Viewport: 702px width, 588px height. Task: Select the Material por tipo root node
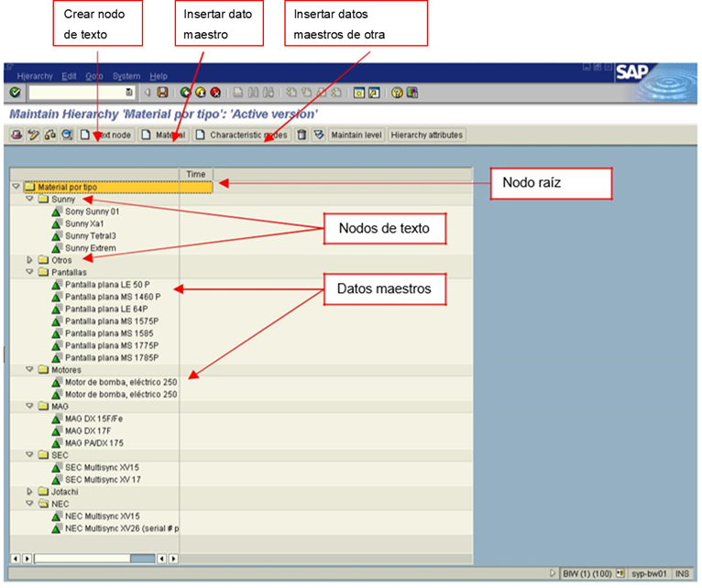pyautogui.click(x=71, y=187)
